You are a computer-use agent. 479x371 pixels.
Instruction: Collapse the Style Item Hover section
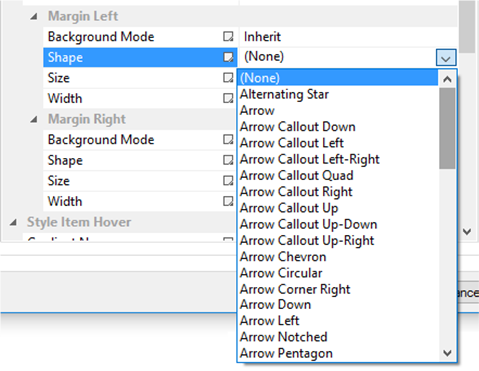13,222
